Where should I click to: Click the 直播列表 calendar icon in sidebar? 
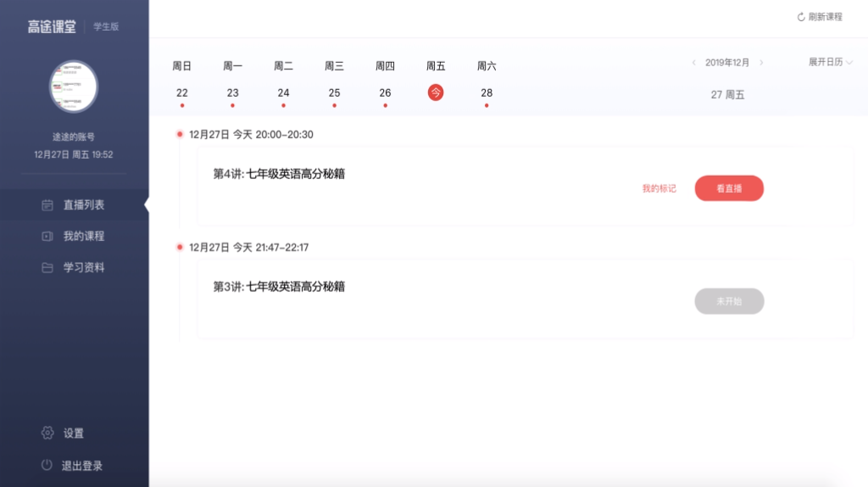tap(47, 205)
